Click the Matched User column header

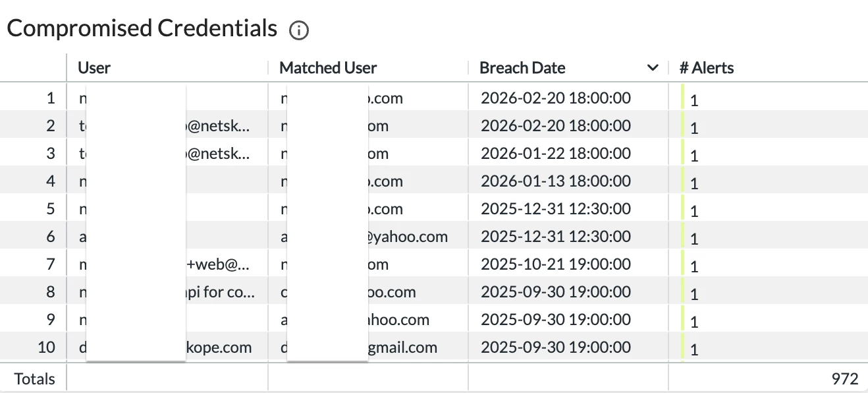click(x=328, y=68)
